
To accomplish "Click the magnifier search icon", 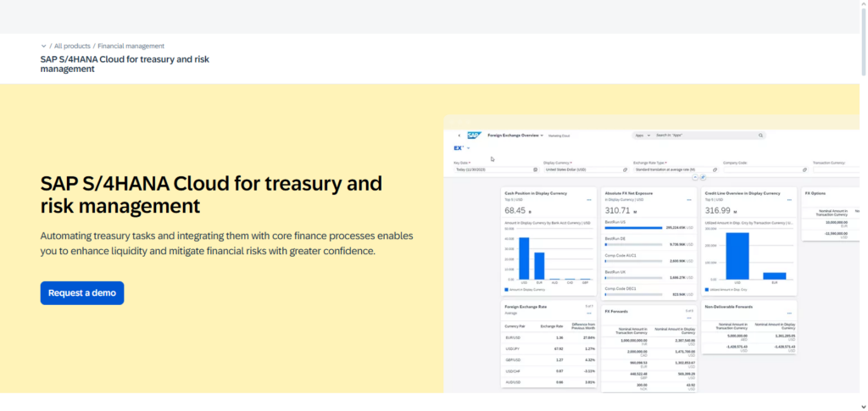I will click(x=760, y=135).
